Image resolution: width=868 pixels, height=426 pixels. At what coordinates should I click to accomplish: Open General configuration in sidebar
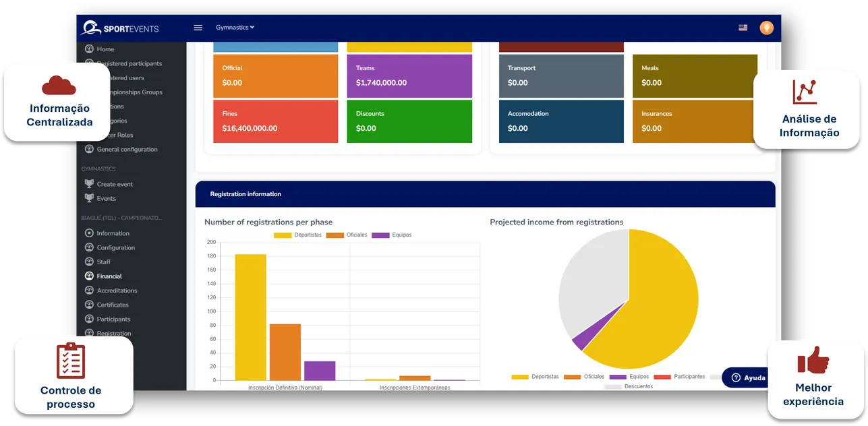click(127, 149)
